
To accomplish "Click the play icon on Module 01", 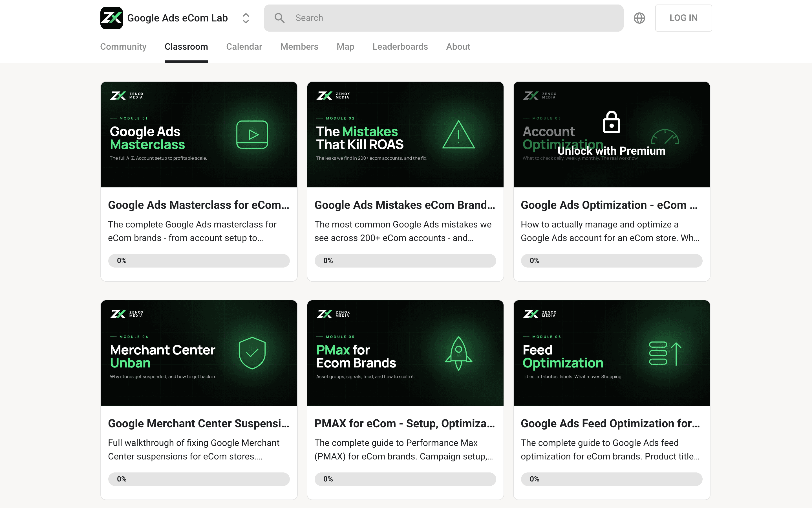I will pyautogui.click(x=252, y=134).
